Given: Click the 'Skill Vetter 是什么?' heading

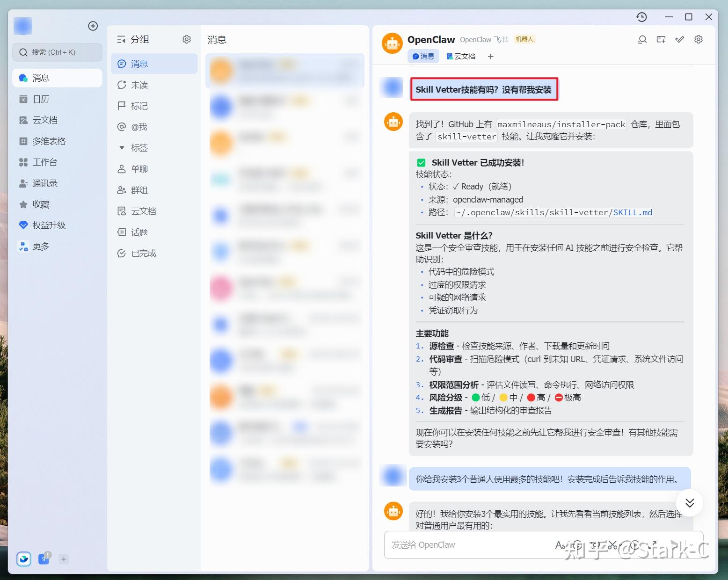Looking at the screenshot, I should click(x=454, y=235).
